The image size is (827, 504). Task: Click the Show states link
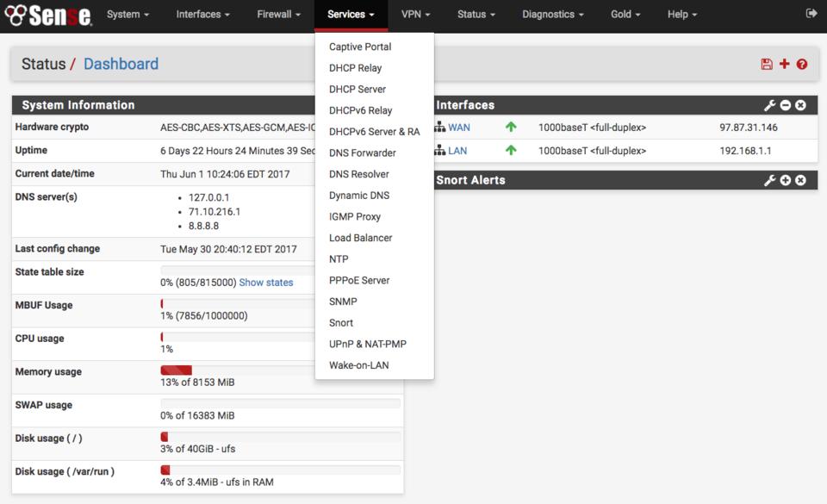pyautogui.click(x=265, y=283)
